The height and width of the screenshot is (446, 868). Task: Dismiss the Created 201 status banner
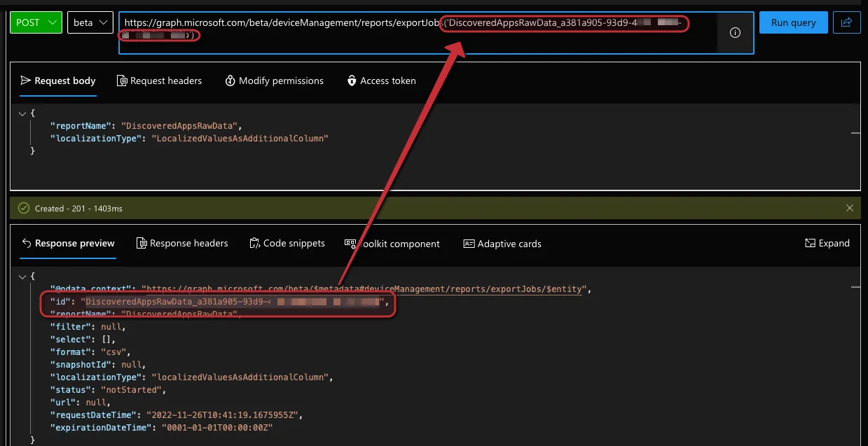[x=850, y=208]
